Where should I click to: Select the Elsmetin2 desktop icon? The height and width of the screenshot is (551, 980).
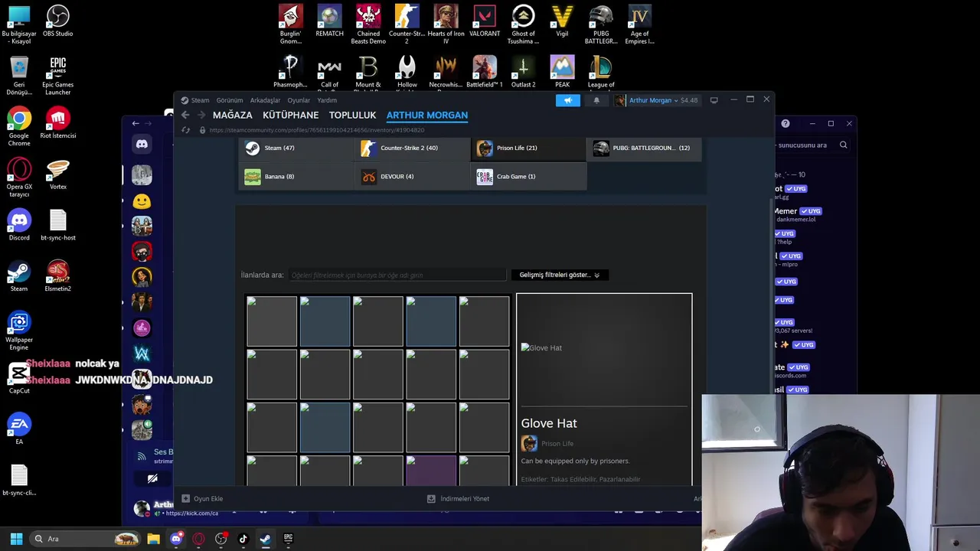(57, 275)
